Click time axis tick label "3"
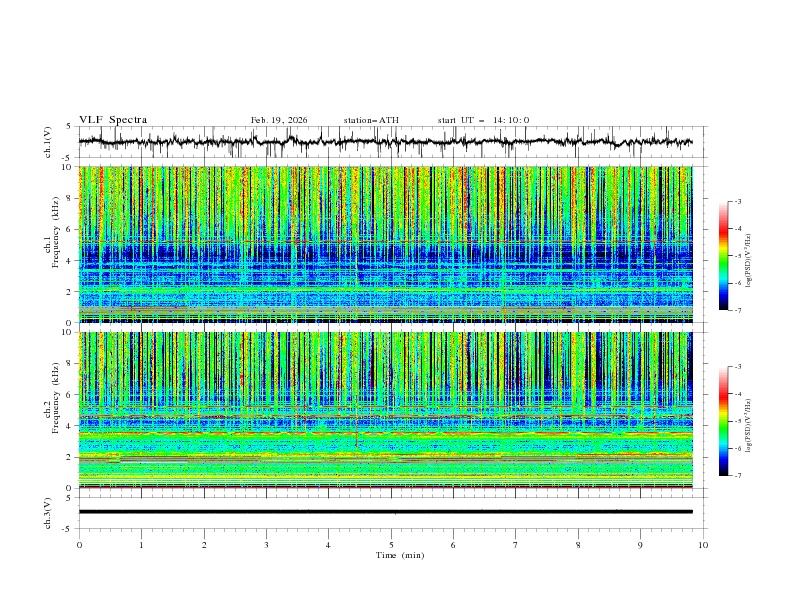This screenshot has width=792, height=612. (266, 545)
